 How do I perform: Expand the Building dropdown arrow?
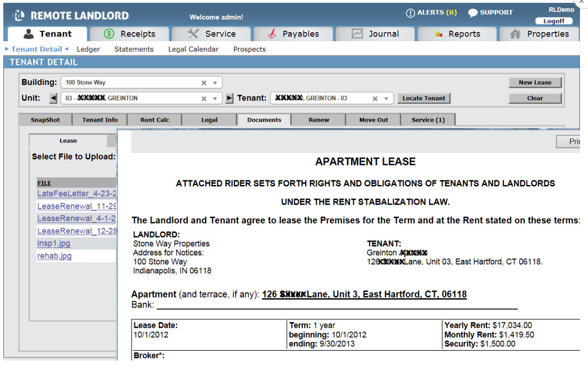click(215, 83)
